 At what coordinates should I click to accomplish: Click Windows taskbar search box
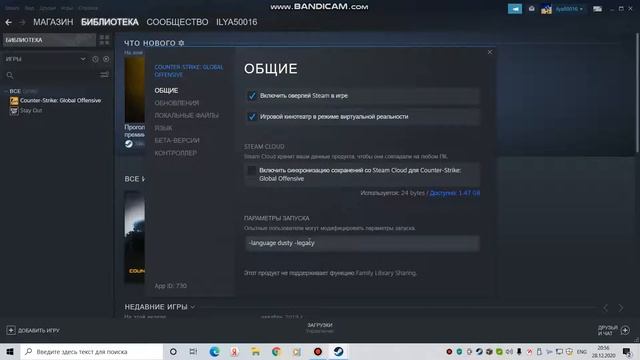91,351
